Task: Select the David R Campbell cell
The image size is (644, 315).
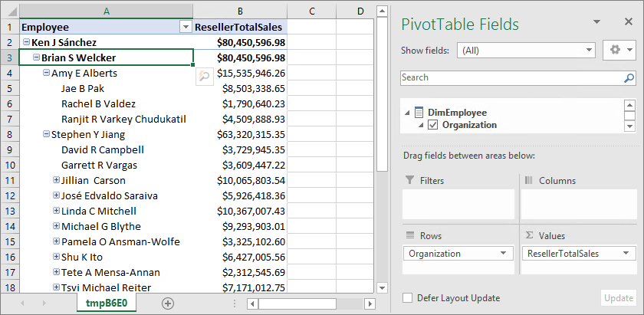Action: [107, 150]
